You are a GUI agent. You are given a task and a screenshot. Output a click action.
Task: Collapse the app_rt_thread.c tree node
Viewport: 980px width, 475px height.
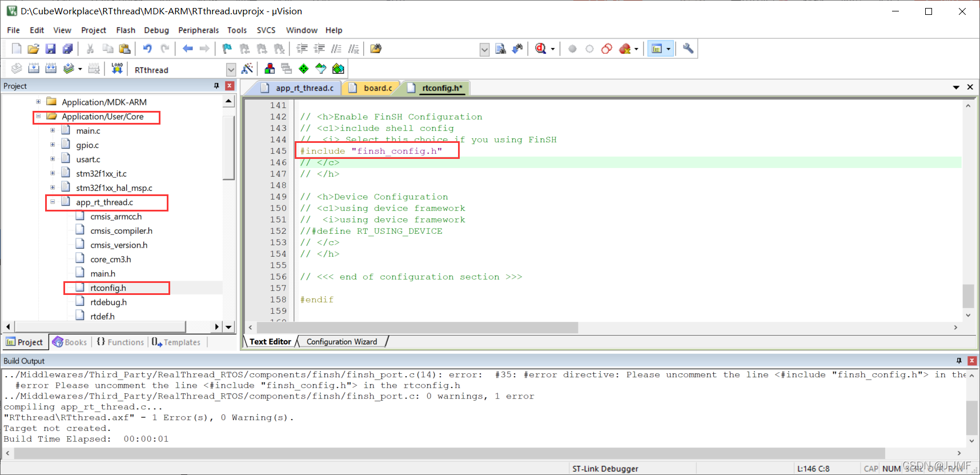point(53,202)
